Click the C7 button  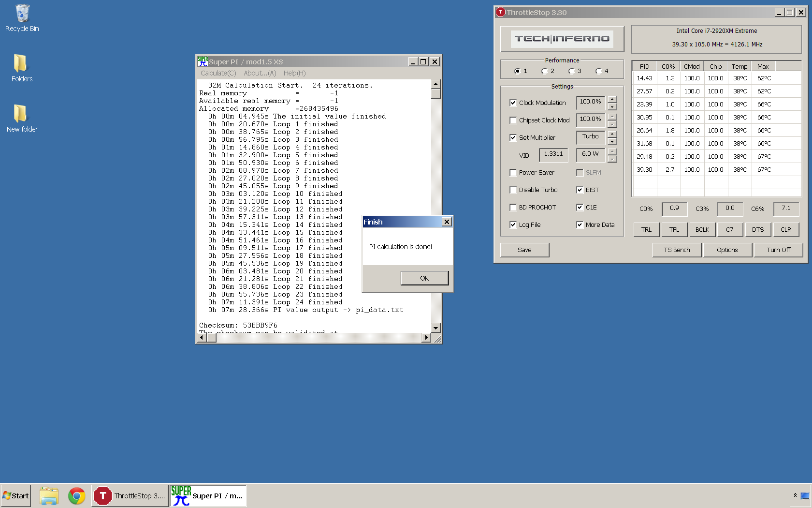click(x=730, y=229)
